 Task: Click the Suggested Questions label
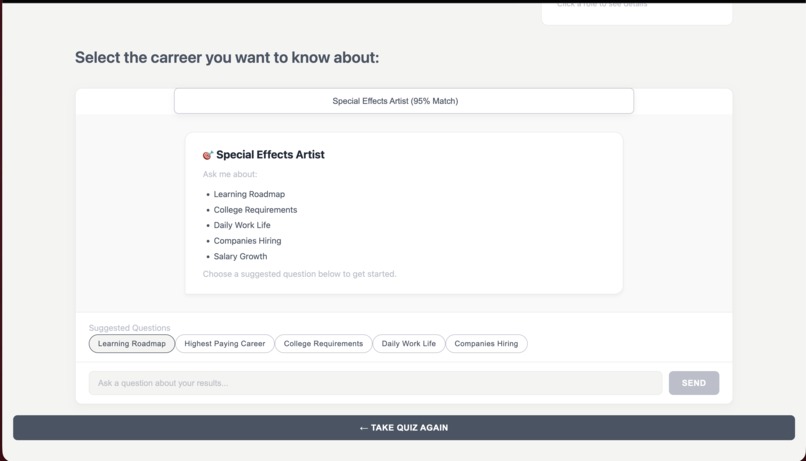click(x=130, y=328)
